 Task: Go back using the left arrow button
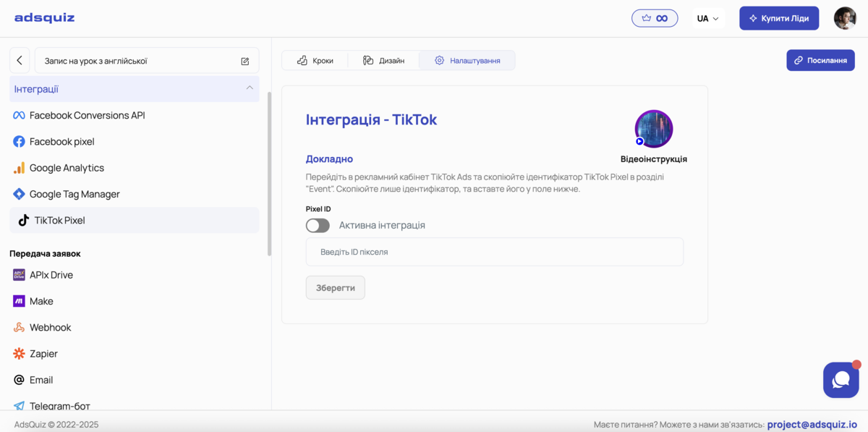pyautogui.click(x=20, y=61)
